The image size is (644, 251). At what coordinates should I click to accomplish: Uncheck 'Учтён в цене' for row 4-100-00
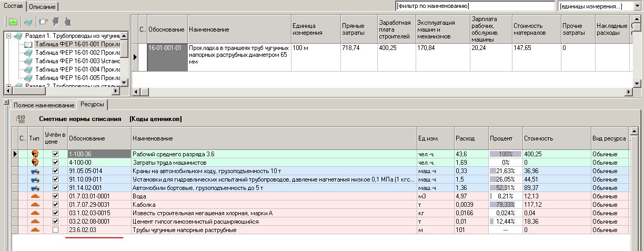tap(55, 163)
